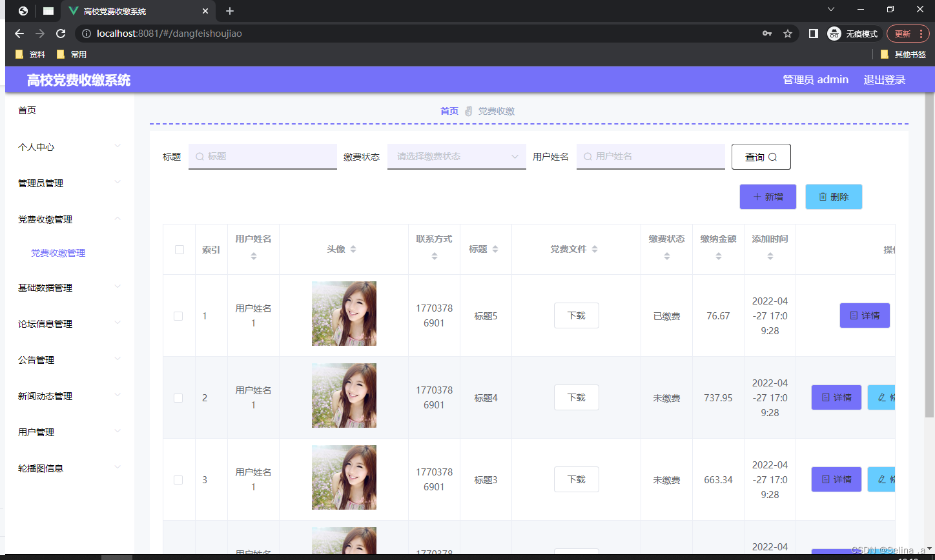Sort by 添加时间 column arrows
The width and height of the screenshot is (935, 560).
(770, 256)
